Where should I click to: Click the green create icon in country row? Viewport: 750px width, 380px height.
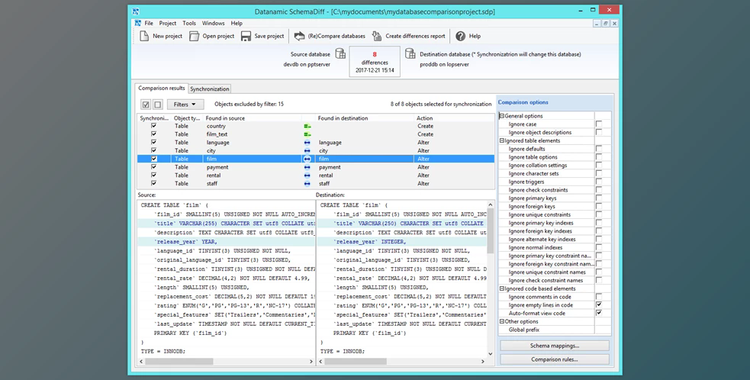pos(308,126)
